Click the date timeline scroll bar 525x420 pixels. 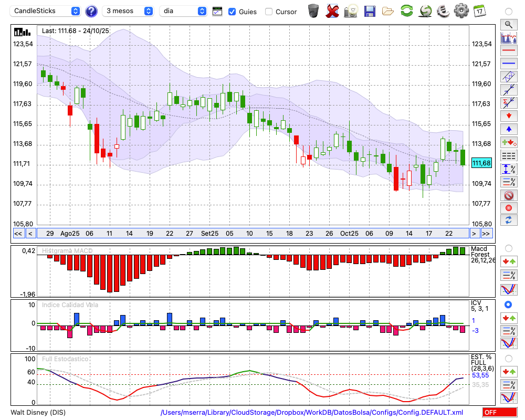(252, 234)
